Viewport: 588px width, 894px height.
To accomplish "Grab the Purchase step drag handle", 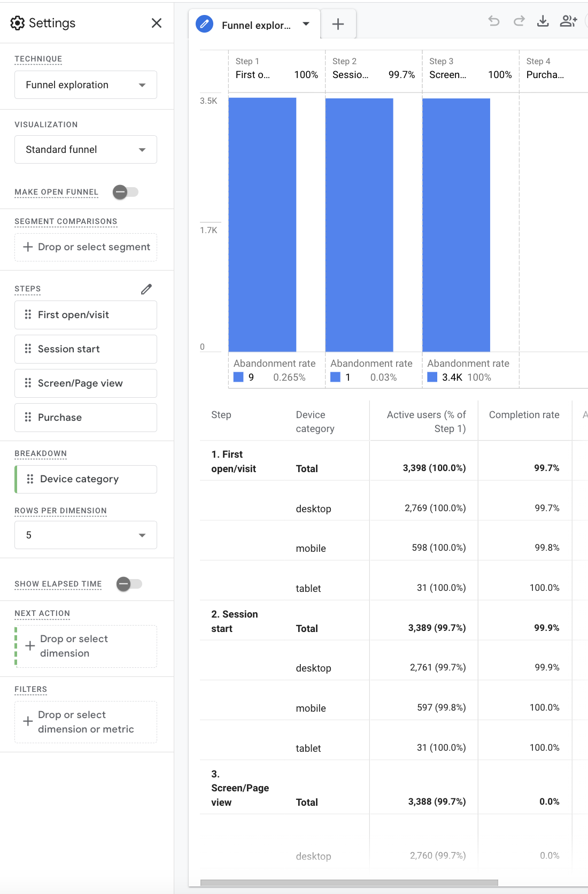I will 28,417.
